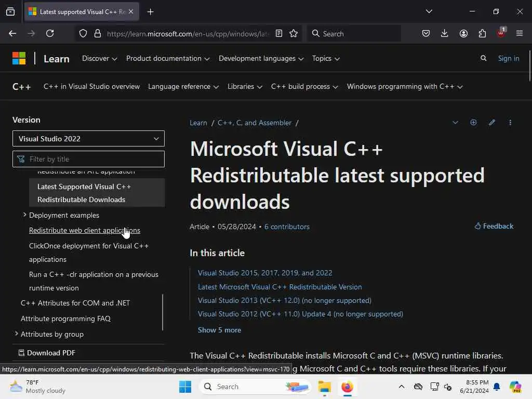
Task: Expand Attributes by group node
Action: click(16, 334)
